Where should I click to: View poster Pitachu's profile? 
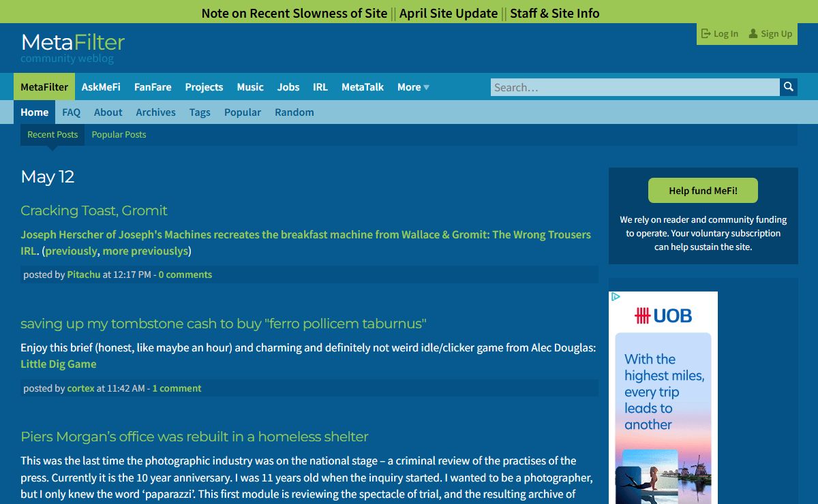pos(84,274)
